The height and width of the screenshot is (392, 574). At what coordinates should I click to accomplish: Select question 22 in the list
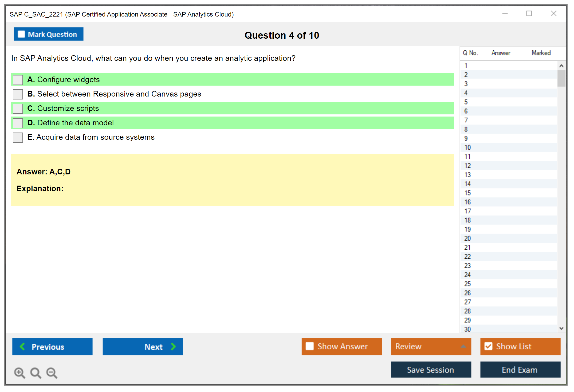coord(467,257)
